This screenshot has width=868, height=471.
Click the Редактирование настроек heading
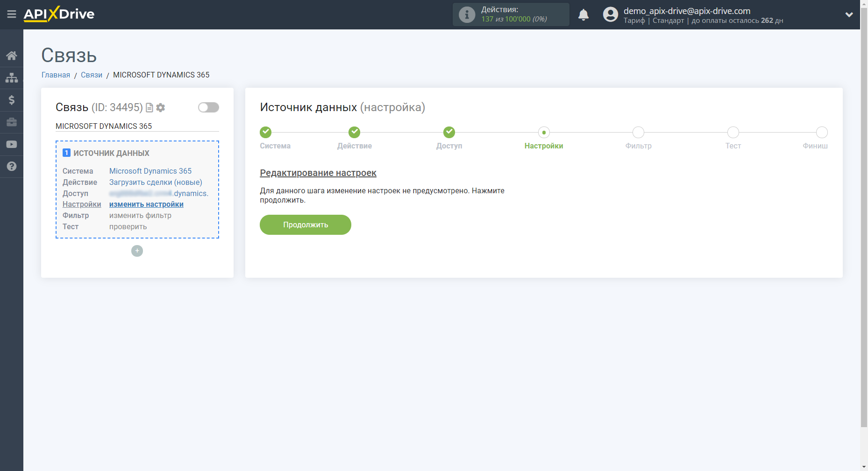pos(318,173)
